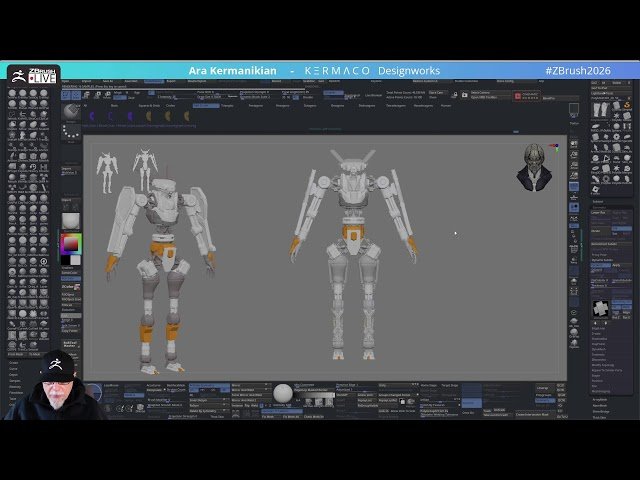640x480 pixels.
Task: Click the camera head view thumbnail
Action: [x=534, y=168]
